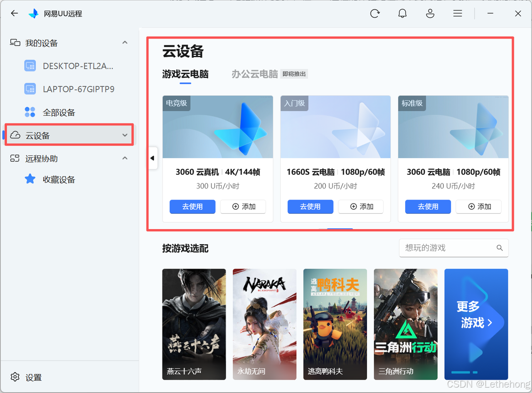Click the 200 U币/小时 price text
This screenshot has height=393, width=532.
[335, 186]
